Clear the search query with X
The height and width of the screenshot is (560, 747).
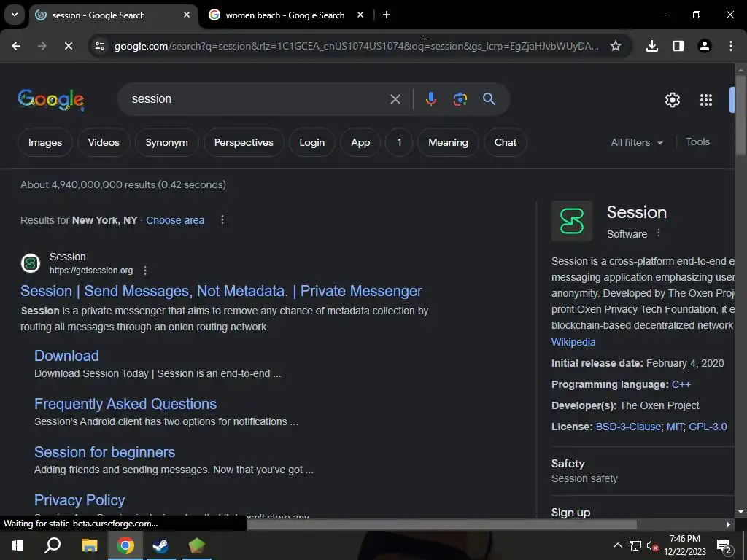pos(395,99)
